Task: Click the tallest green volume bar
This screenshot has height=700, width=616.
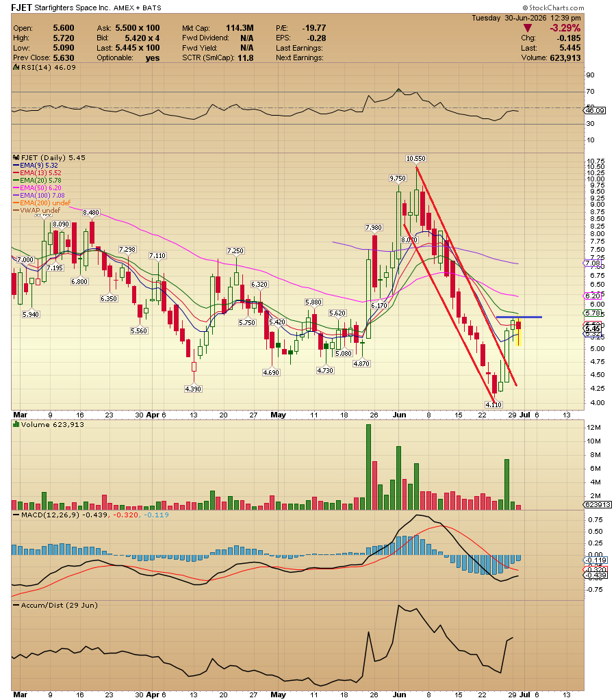Action: [x=368, y=467]
